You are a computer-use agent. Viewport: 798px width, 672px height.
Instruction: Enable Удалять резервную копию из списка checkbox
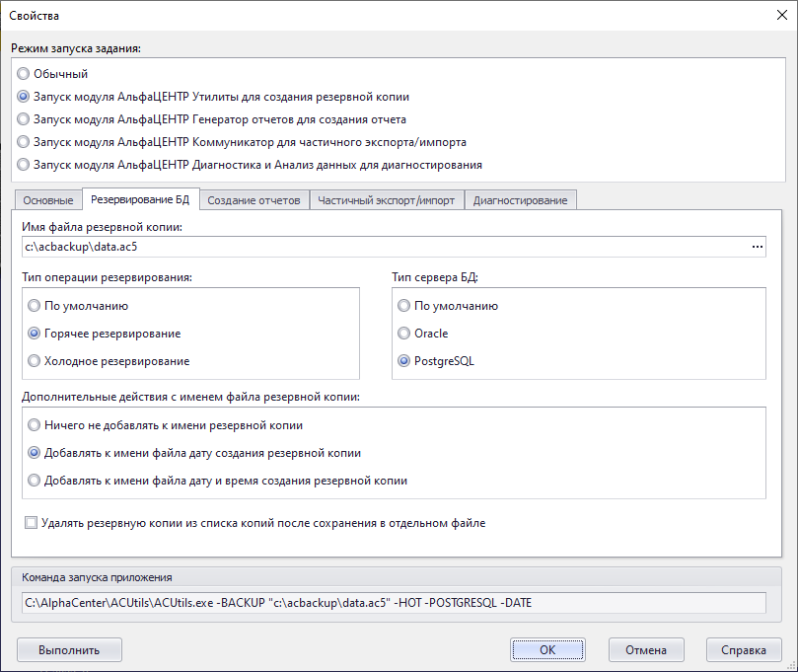point(32,523)
